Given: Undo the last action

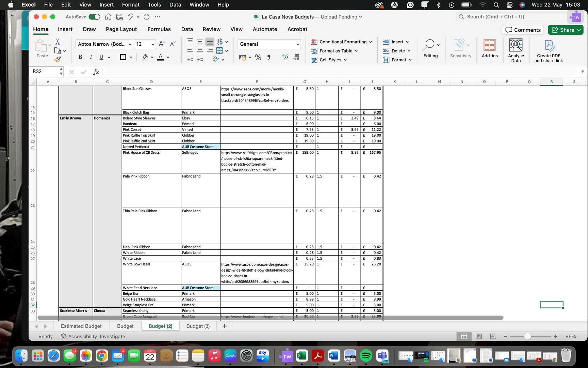Looking at the screenshot, I should [x=130, y=17].
